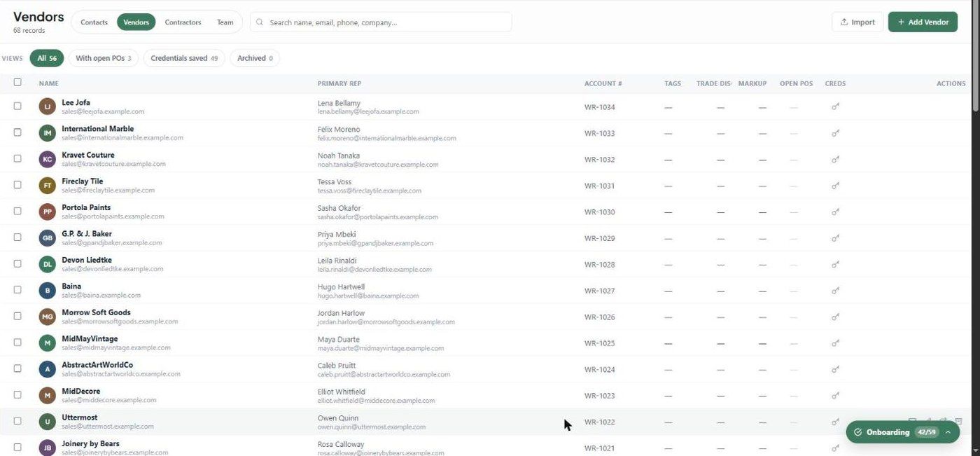This screenshot has width=980, height=456.
Task: Tick the Kravet Couture checkbox
Action: (17, 158)
